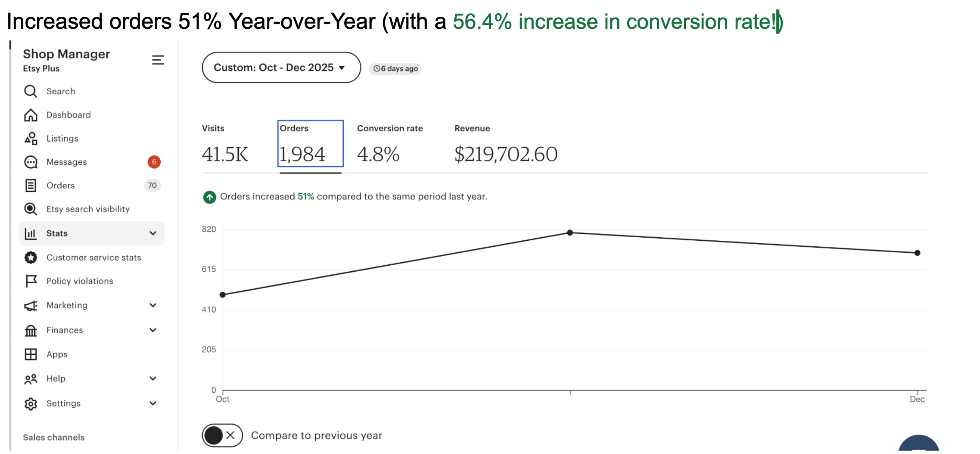Screen dimensions: 980x454
Task: Click the middle data point on chart
Action: tap(570, 233)
